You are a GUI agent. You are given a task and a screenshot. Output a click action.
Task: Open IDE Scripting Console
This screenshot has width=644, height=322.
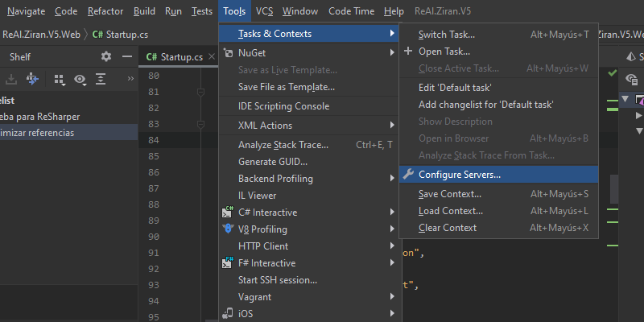[x=308, y=106]
